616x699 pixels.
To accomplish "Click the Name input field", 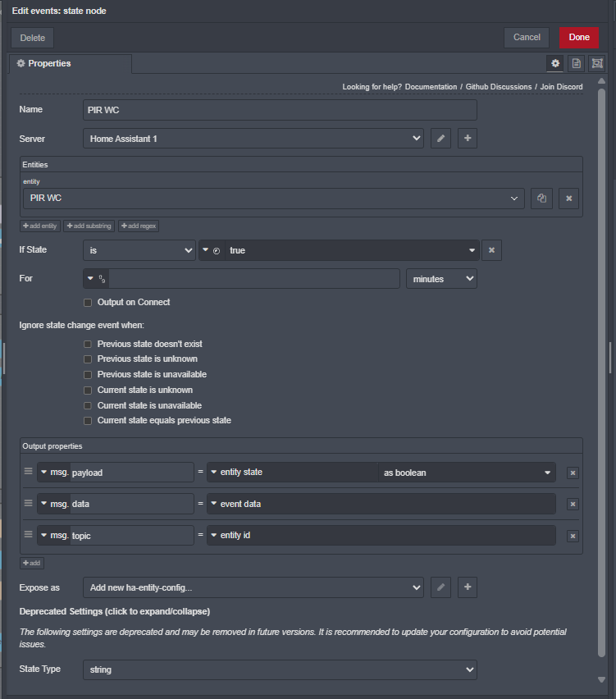I will tap(280, 110).
